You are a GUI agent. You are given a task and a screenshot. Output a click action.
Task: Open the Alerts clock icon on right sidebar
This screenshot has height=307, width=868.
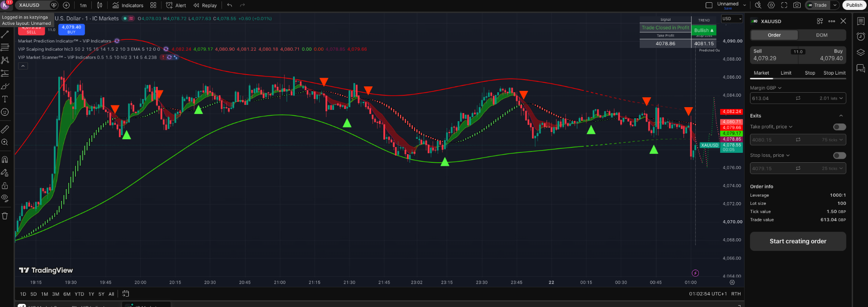click(x=861, y=37)
